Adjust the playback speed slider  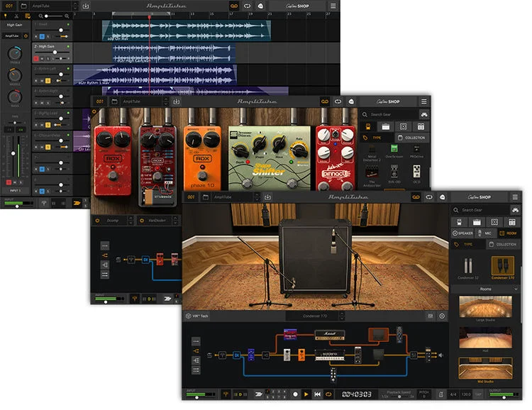pyautogui.click(x=398, y=397)
